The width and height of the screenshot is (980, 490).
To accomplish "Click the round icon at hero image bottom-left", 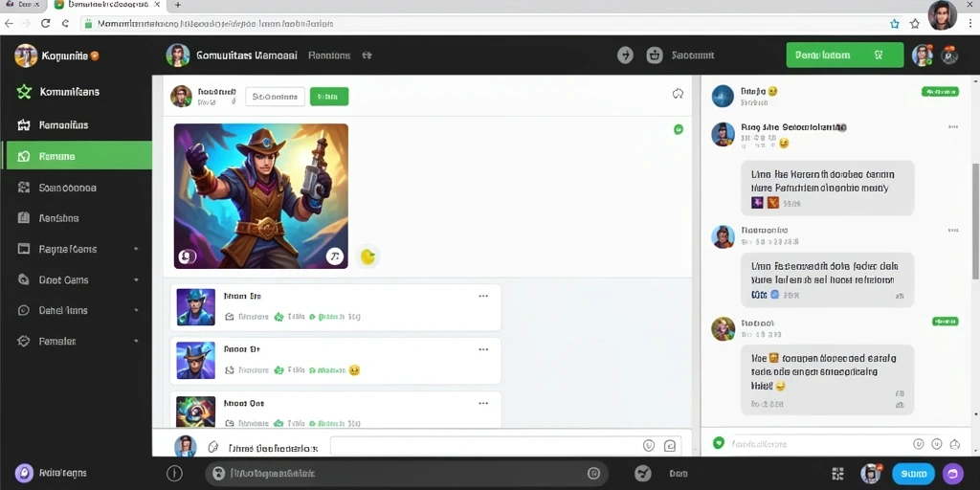I will (x=187, y=256).
